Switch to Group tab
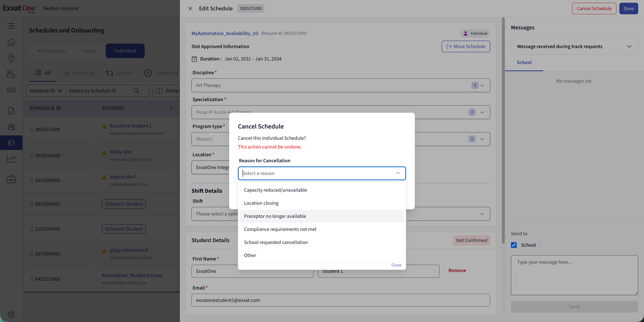The width and height of the screenshot is (644, 322). 90,51
